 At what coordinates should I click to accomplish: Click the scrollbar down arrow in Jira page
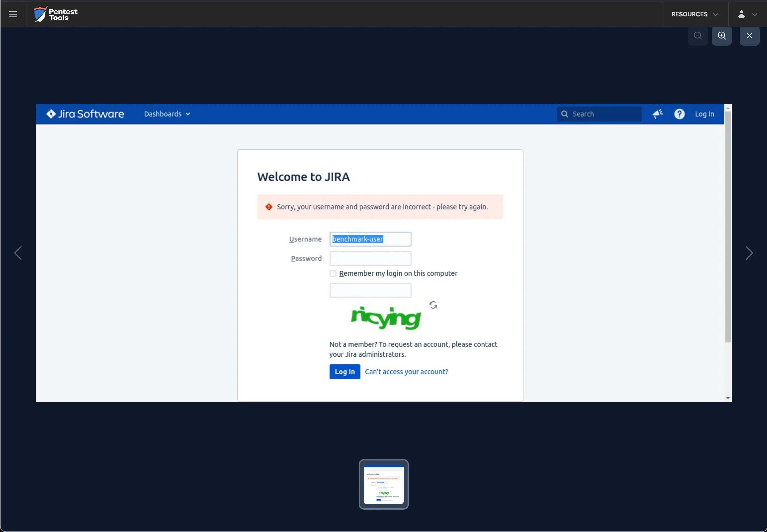pyautogui.click(x=728, y=398)
